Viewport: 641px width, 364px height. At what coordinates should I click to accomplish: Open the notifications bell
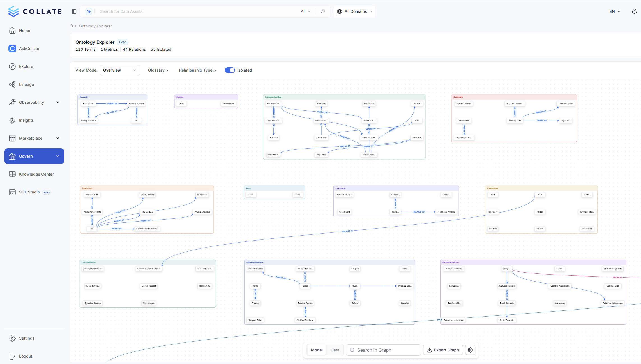tap(634, 11)
